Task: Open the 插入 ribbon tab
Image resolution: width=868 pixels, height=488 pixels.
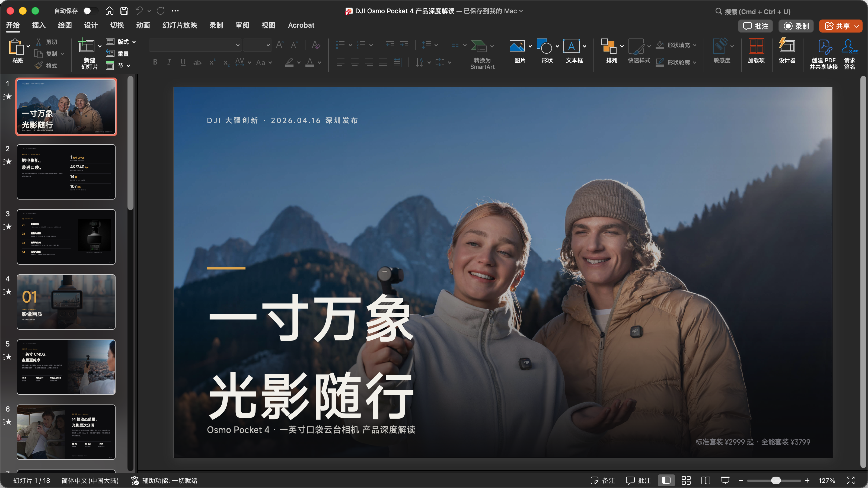Action: [39, 25]
